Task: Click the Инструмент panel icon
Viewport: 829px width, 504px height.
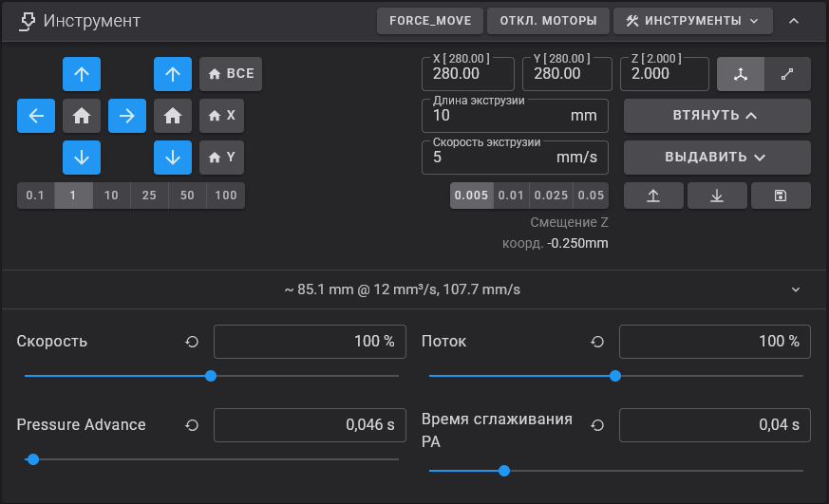Action: point(27,21)
